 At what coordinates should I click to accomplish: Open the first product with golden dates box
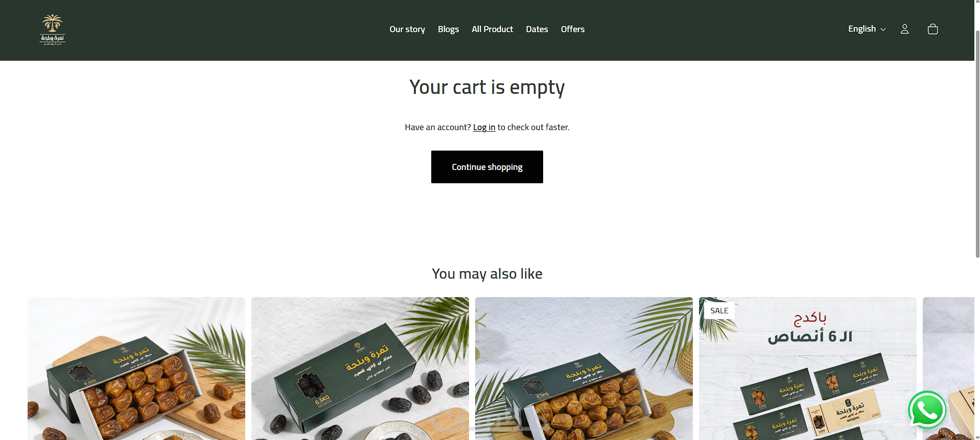coord(136,369)
